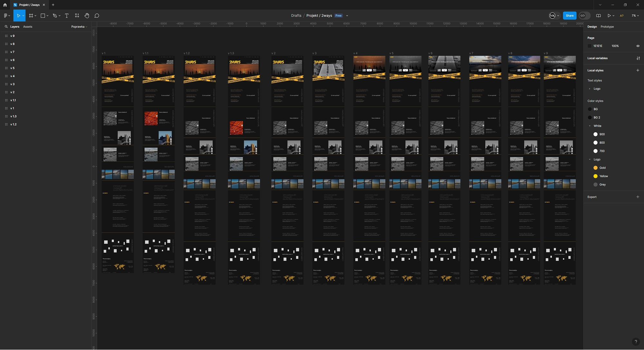Select the Comment tool
This screenshot has height=350, width=644.
[x=97, y=15]
